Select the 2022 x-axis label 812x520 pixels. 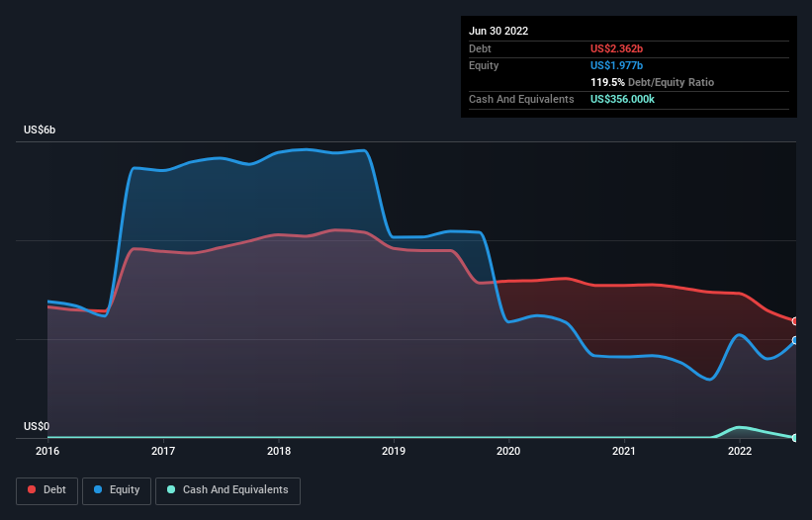740,451
